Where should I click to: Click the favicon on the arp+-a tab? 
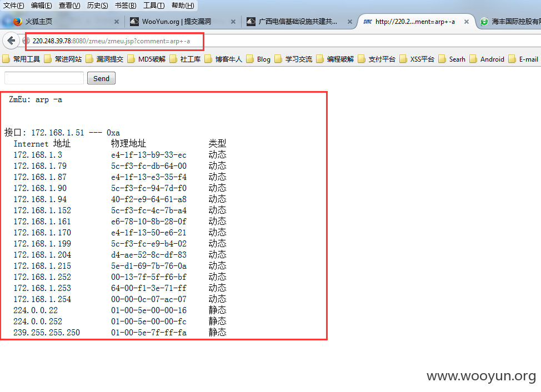(368, 21)
